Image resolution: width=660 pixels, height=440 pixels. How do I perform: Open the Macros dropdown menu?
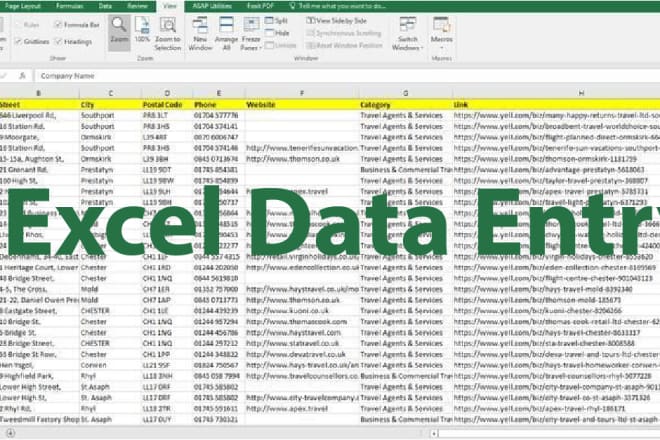(442, 48)
